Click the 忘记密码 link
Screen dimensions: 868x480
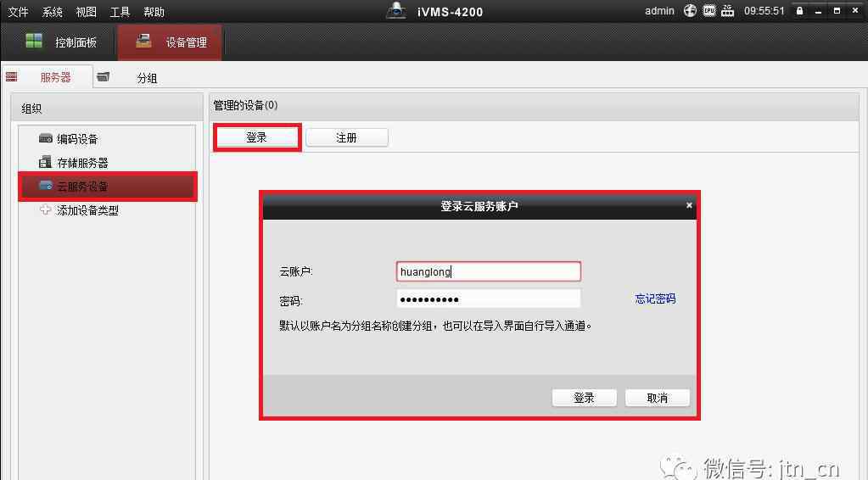(x=655, y=299)
